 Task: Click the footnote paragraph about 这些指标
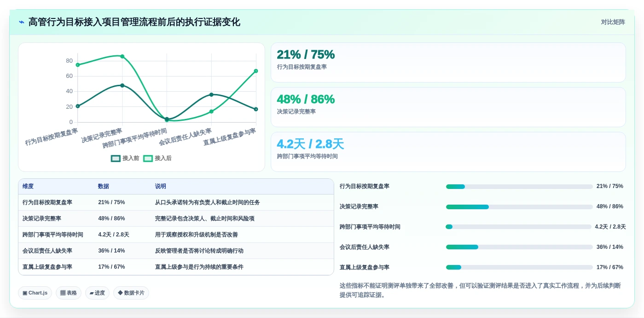(x=480, y=290)
